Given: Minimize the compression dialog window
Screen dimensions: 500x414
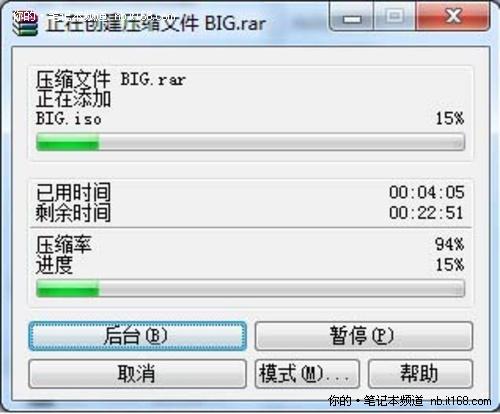Looking at the screenshot, I should [352, 16].
